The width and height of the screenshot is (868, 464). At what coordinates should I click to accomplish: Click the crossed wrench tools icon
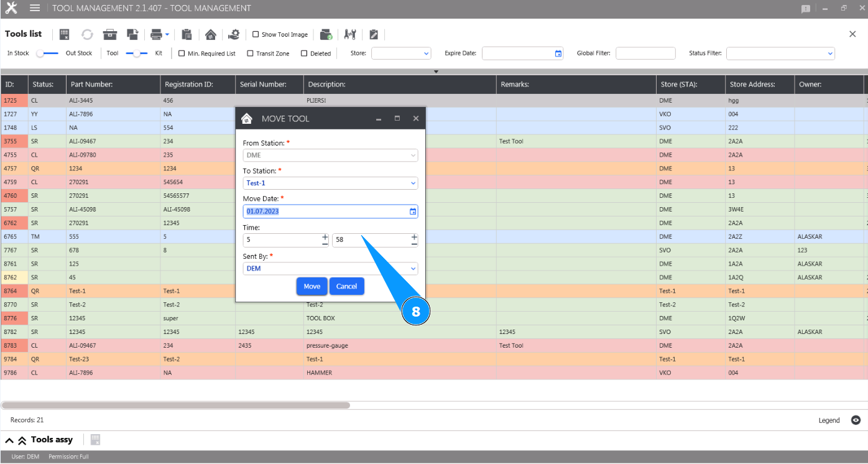350,34
